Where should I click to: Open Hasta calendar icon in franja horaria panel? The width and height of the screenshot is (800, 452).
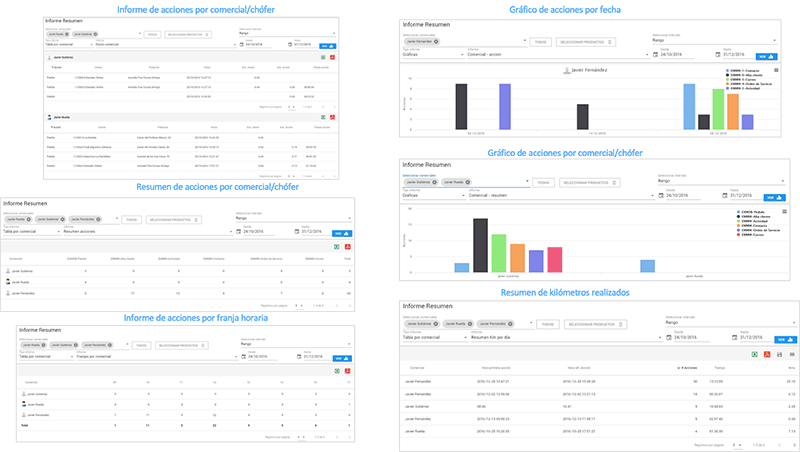pyautogui.click(x=299, y=357)
